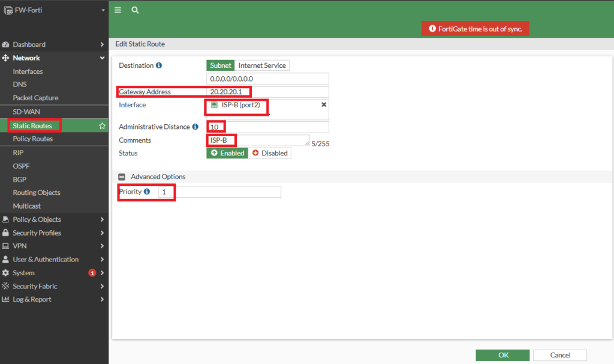Collapse the Advanced Options section
The height and width of the screenshot is (364, 614).
point(122,177)
